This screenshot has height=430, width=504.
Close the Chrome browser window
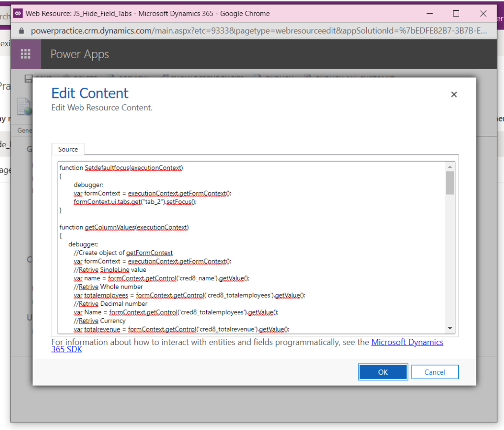click(483, 13)
